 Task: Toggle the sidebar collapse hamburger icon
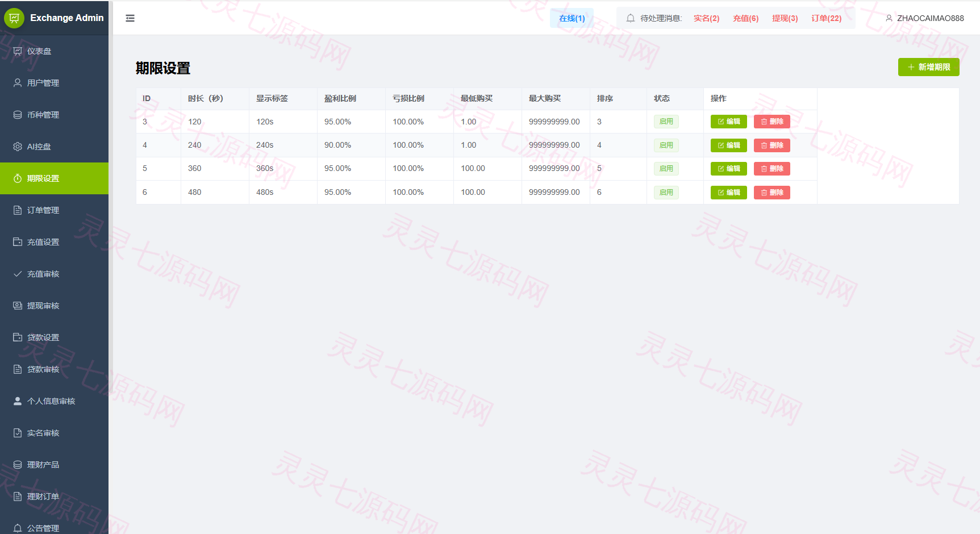click(130, 18)
